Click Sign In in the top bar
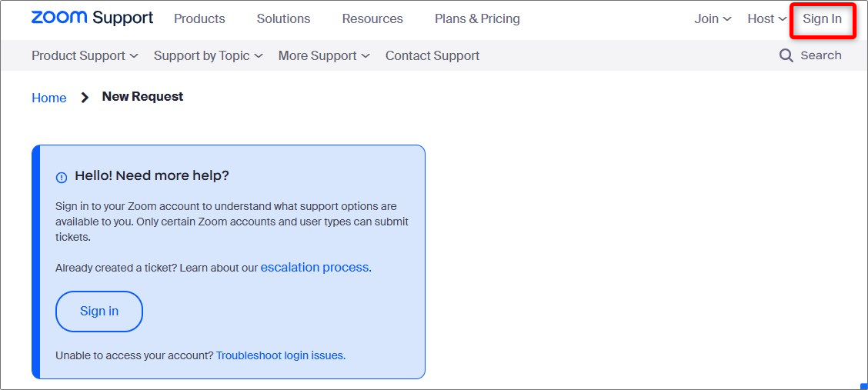The image size is (868, 390). [x=822, y=18]
